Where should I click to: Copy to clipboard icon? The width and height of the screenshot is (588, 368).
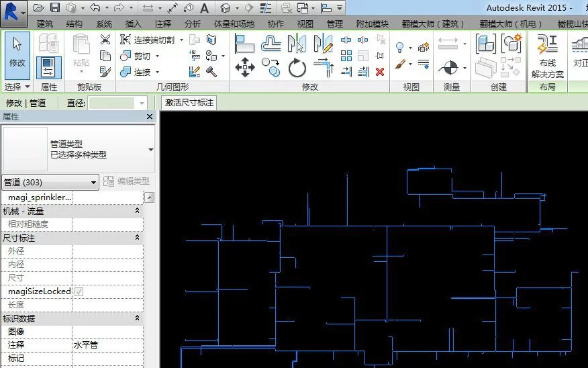105,56
